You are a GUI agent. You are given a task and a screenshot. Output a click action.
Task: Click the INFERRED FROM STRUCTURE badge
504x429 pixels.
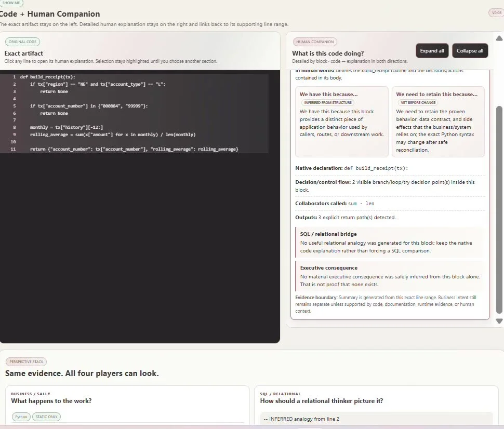click(327, 102)
